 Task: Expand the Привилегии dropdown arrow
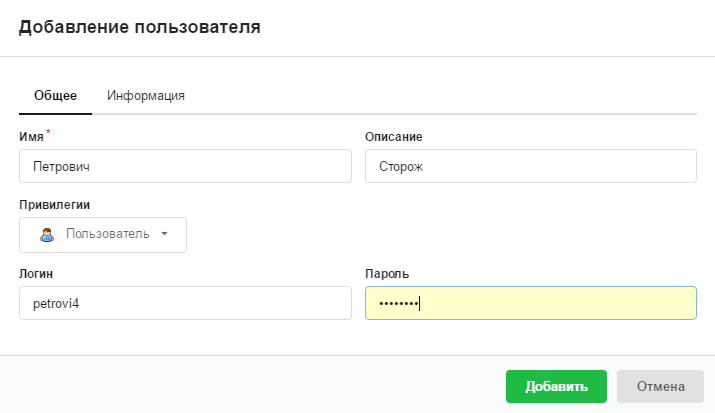tap(164, 234)
